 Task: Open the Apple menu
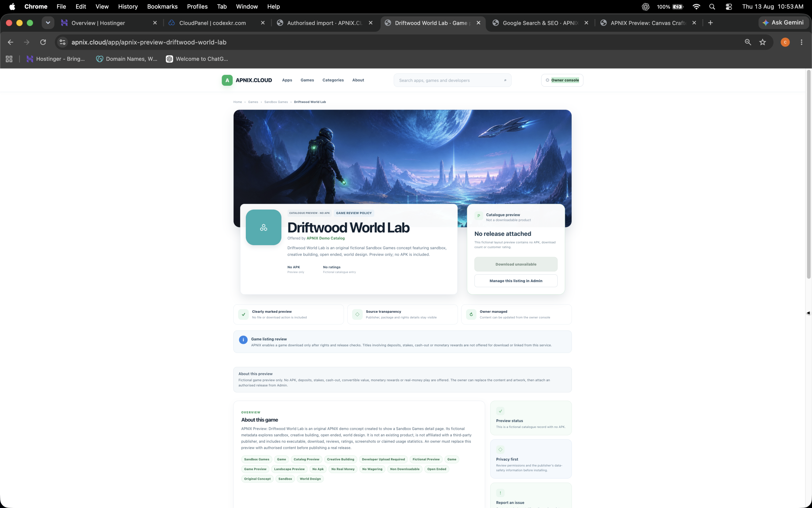coord(12,7)
